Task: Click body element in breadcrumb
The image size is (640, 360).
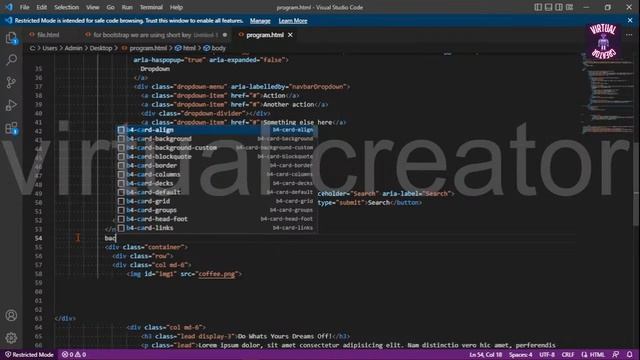Action: point(218,48)
